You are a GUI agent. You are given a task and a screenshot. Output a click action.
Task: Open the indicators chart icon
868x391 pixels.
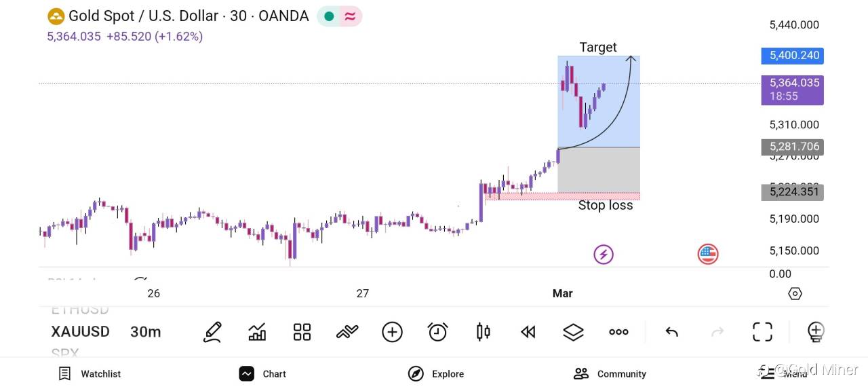(x=257, y=332)
